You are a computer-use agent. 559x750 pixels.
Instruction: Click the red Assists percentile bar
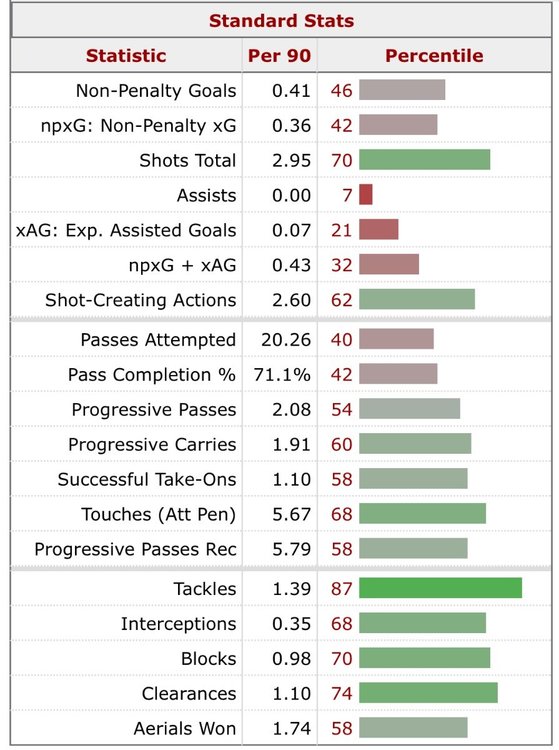click(366, 195)
